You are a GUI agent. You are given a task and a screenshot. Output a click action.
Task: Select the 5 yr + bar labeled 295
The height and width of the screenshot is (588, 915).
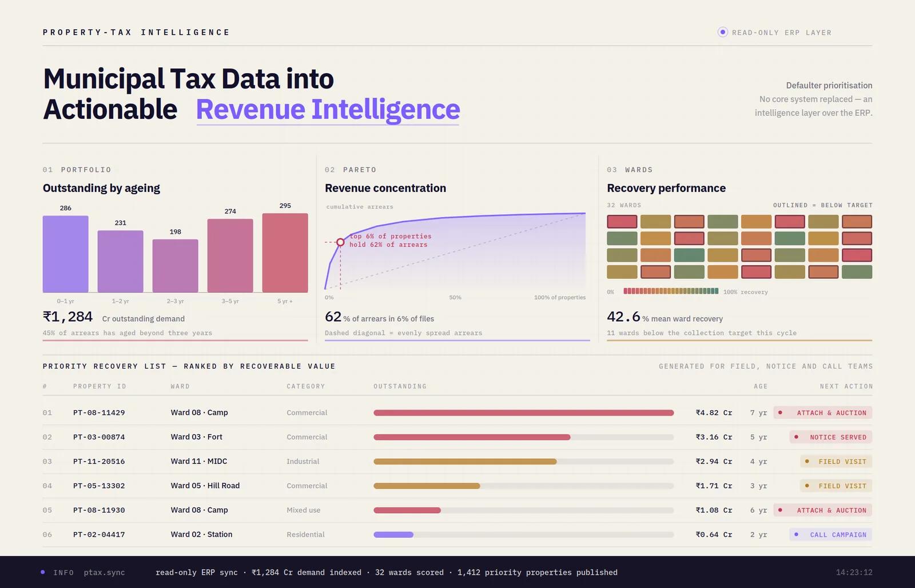285,253
